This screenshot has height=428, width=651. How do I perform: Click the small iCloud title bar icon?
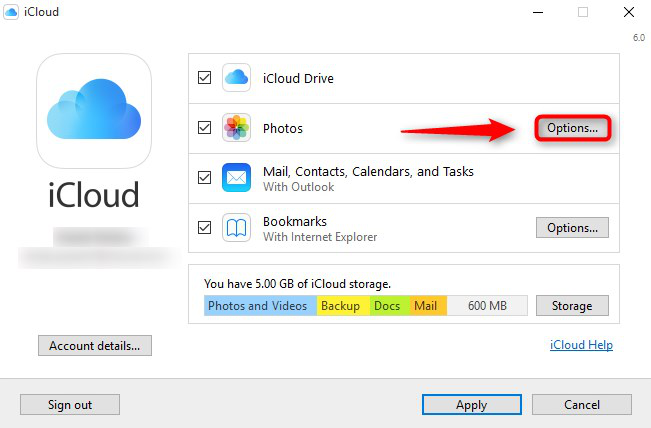coord(11,12)
